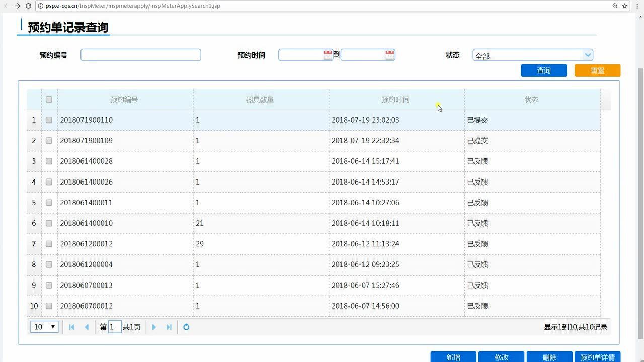644x362 pixels.
Task: Open browser zoom magnifier icon
Action: [615, 6]
